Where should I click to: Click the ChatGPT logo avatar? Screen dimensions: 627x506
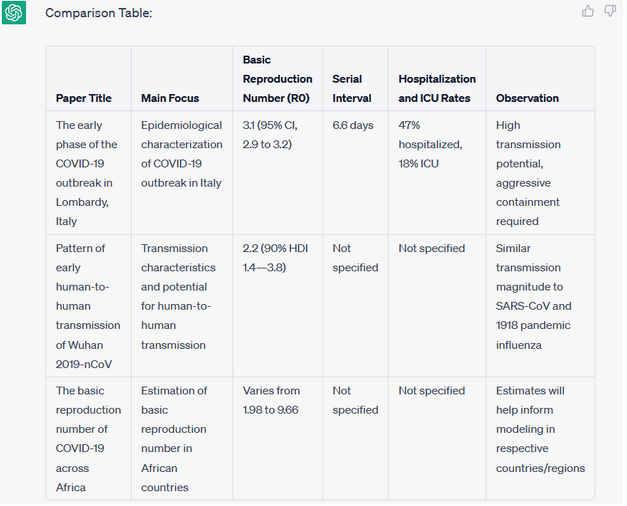click(x=14, y=13)
